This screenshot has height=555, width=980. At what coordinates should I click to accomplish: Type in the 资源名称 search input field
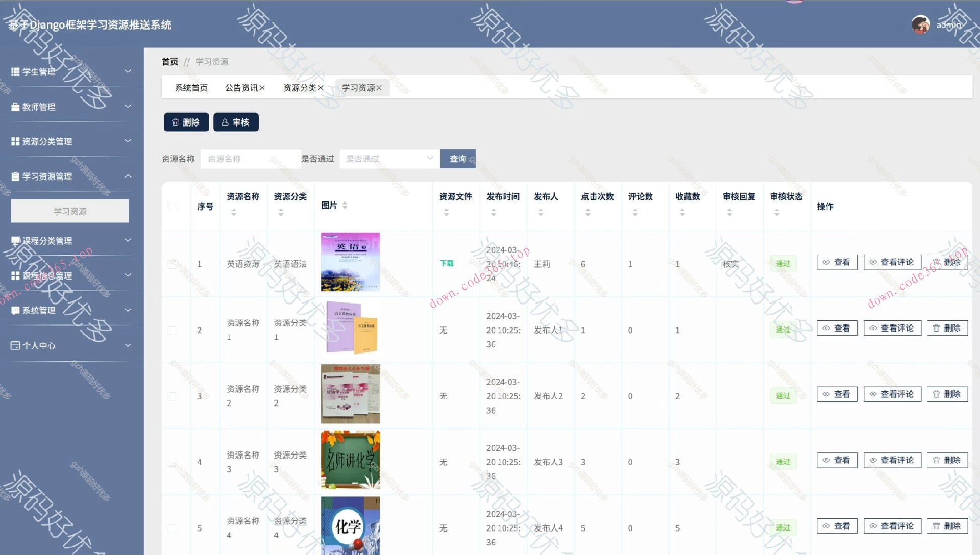250,159
